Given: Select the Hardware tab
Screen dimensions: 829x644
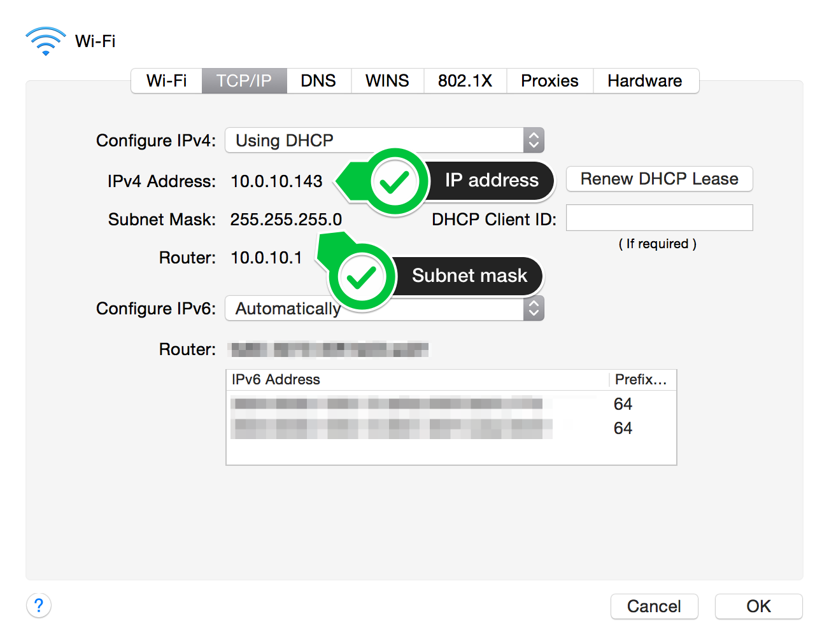Looking at the screenshot, I should pyautogui.click(x=646, y=81).
